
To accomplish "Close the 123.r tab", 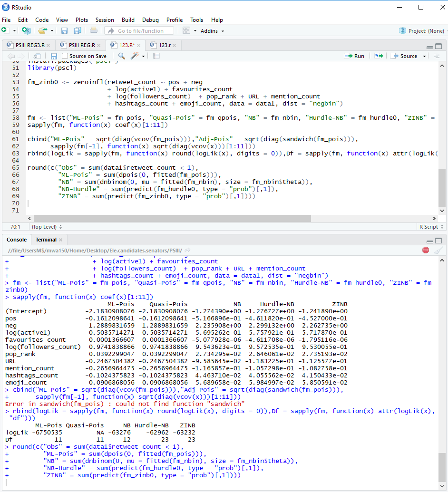I will tap(174, 46).
